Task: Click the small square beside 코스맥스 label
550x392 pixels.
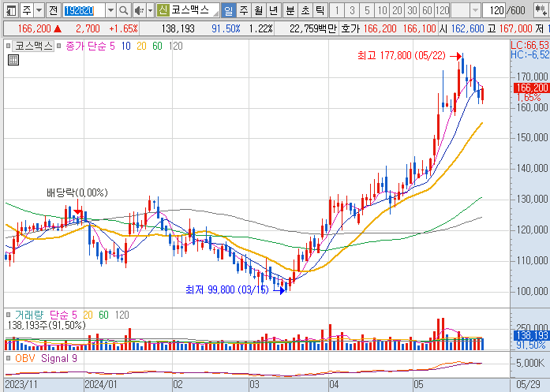Action: tap(8, 46)
